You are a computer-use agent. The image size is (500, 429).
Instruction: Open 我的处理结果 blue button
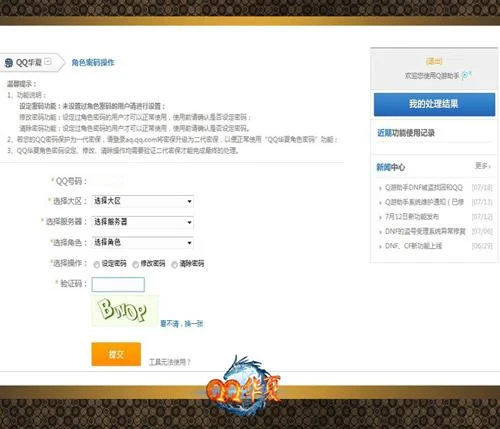pyautogui.click(x=434, y=104)
